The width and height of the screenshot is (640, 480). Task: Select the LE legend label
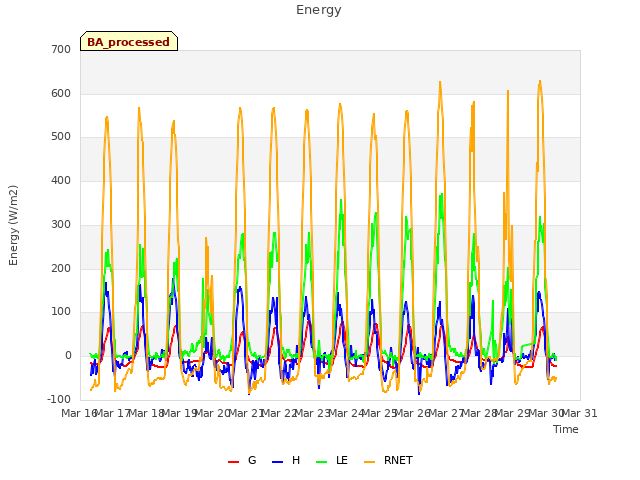(342, 460)
